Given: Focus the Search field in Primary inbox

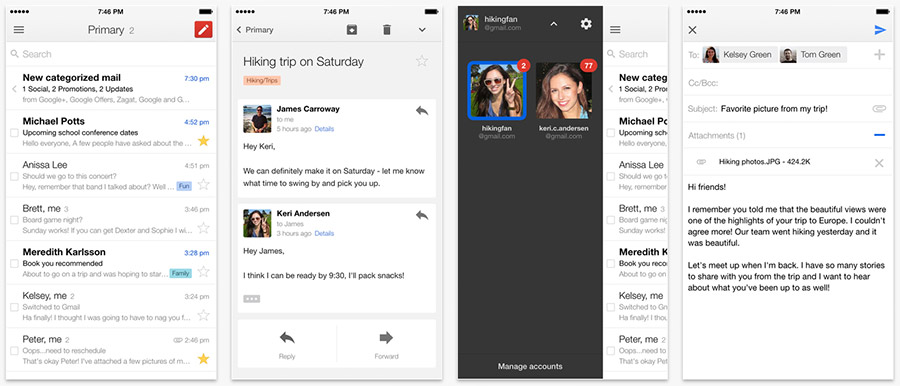Looking at the screenshot, I should click(111, 54).
